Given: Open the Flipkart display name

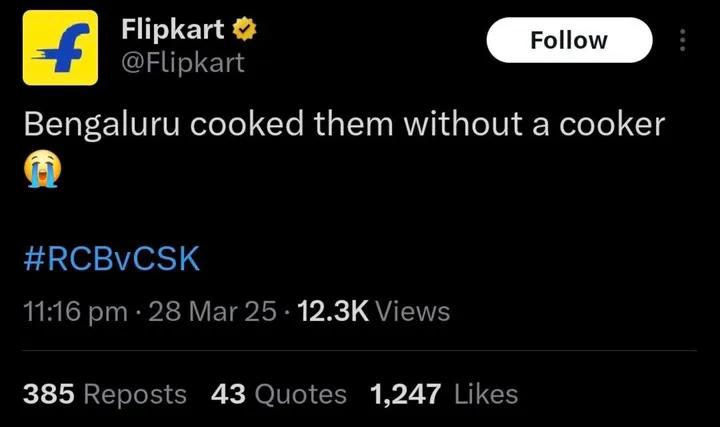Looking at the screenshot, I should click(172, 30).
